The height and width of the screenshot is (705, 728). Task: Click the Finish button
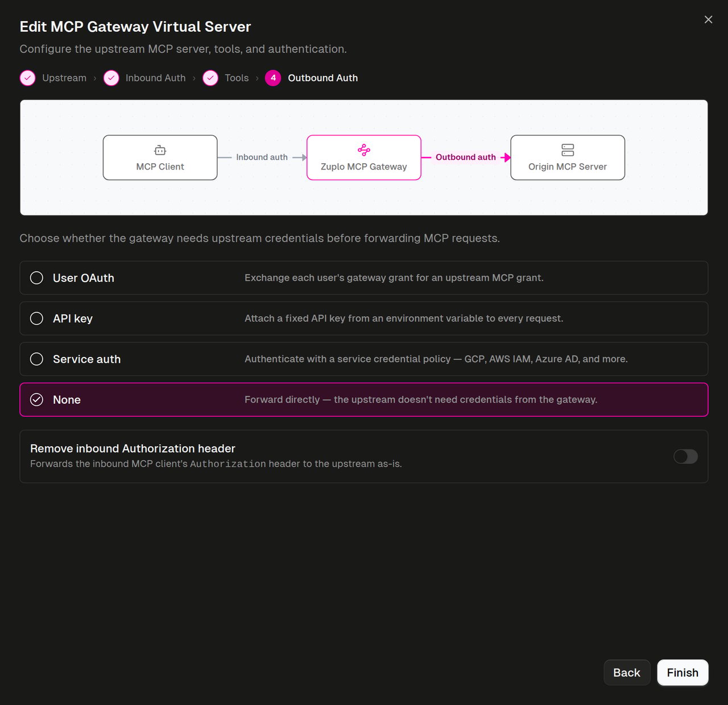pos(682,673)
